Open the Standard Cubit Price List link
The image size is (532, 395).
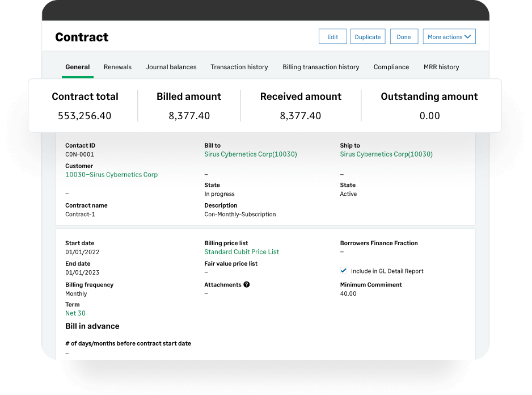[242, 251]
